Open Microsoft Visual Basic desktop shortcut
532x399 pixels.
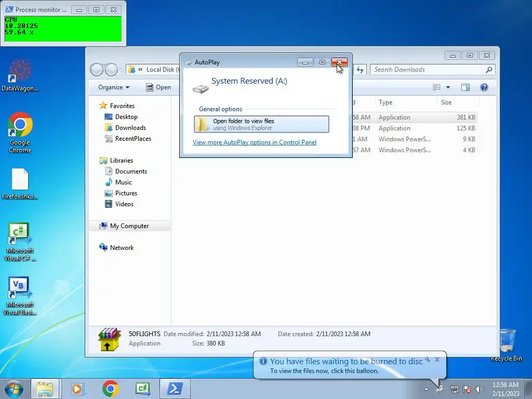pos(20,296)
